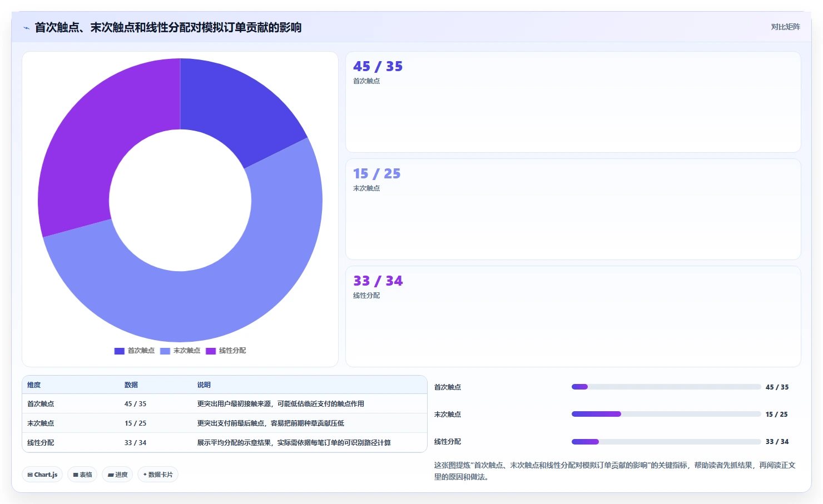The height and width of the screenshot is (504, 823).
Task: Click 33 / 34 value beside progress bar
Action: [777, 442]
